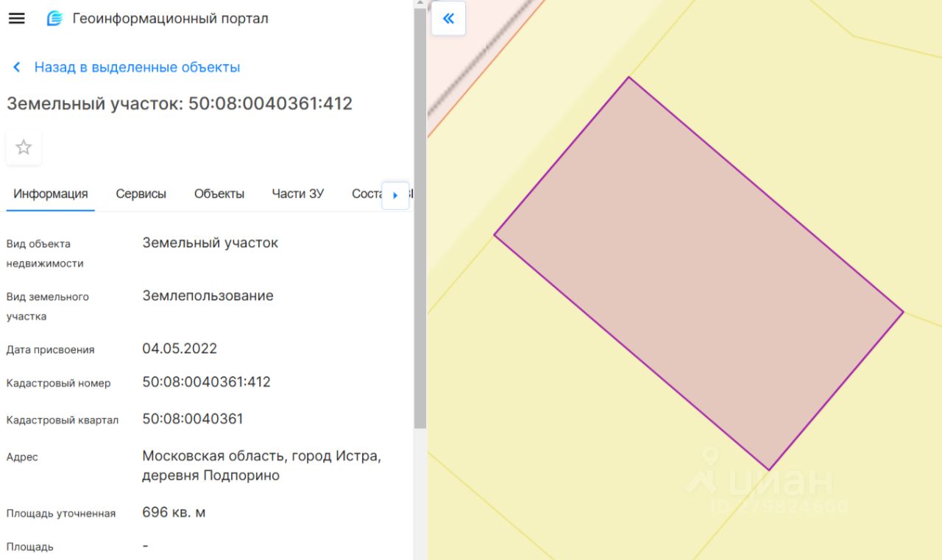The height and width of the screenshot is (560, 942).
Task: Click the area value 696 кв. м
Action: coord(174,512)
